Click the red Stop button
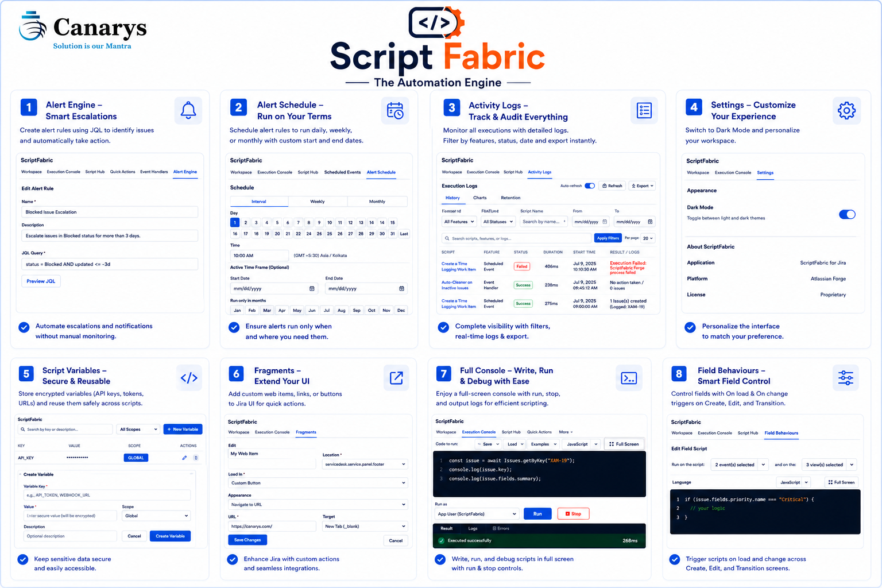The width and height of the screenshot is (882, 588). coord(573,514)
